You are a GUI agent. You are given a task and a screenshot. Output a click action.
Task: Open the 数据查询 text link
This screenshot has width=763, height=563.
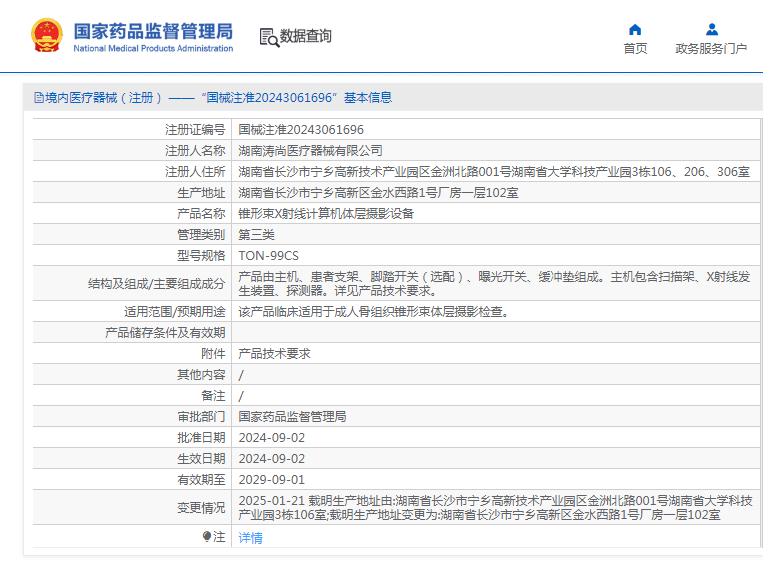[x=305, y=36]
